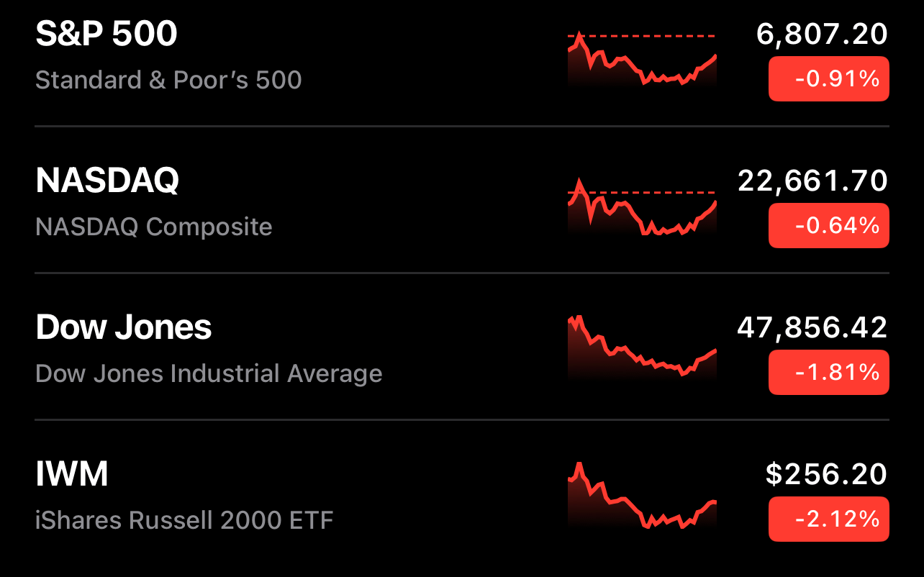
Task: Toggle the -0.91% change badge
Action: point(828,79)
